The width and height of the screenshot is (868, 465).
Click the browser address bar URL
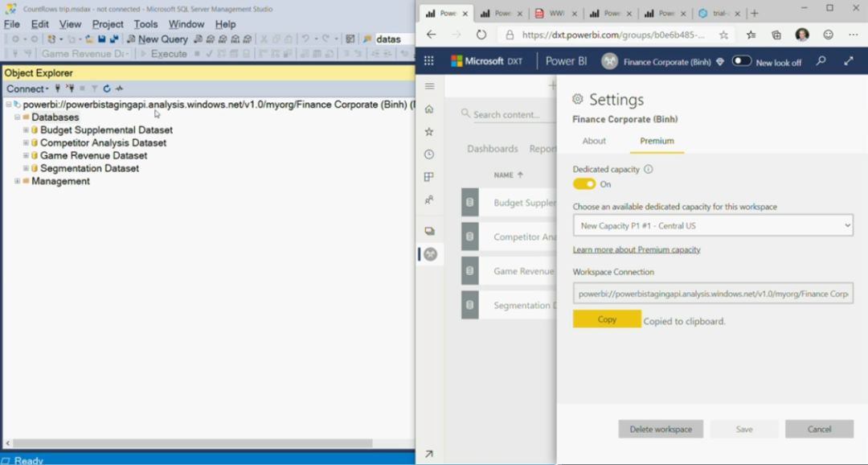pyautogui.click(x=612, y=35)
